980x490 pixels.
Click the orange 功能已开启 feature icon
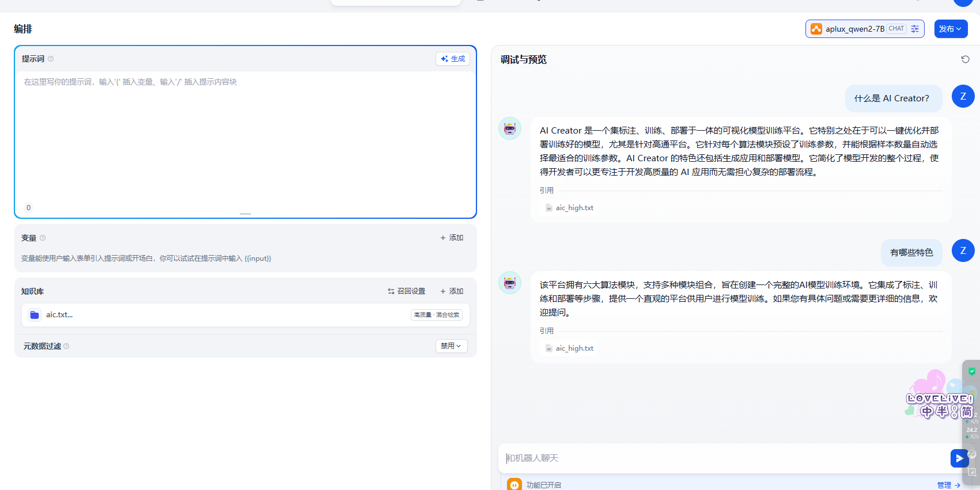514,485
